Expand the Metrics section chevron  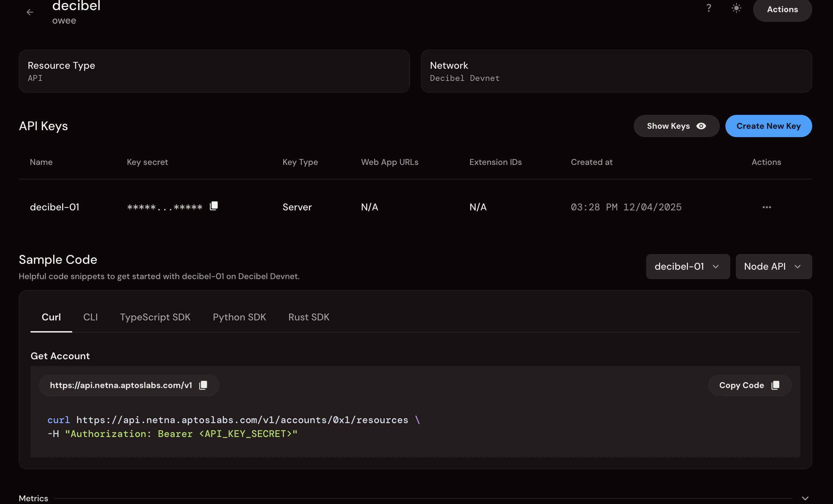(x=805, y=498)
